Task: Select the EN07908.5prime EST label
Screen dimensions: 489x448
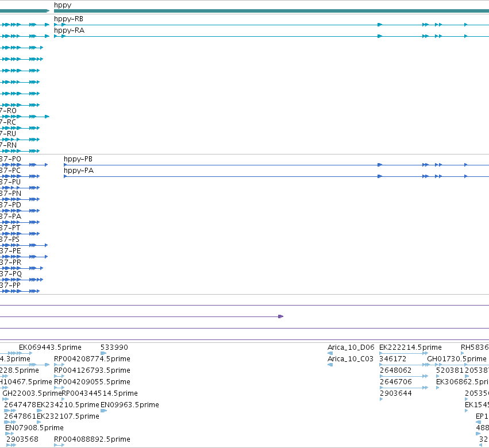Action: click(x=34, y=428)
